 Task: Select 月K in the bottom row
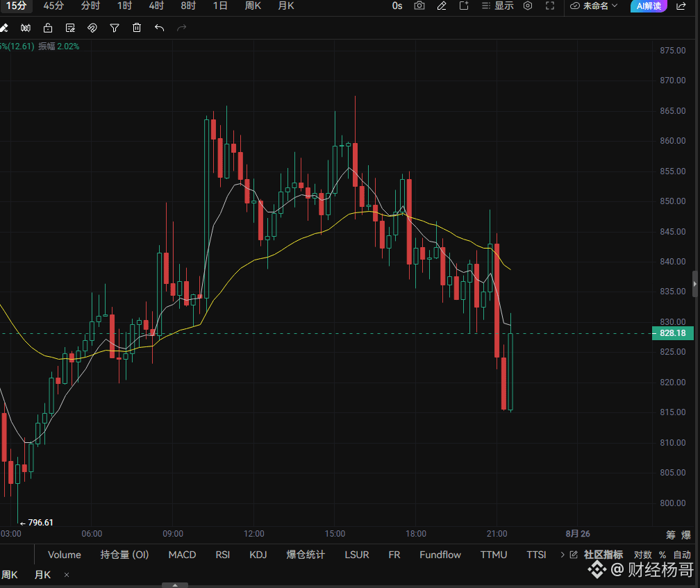click(x=42, y=575)
